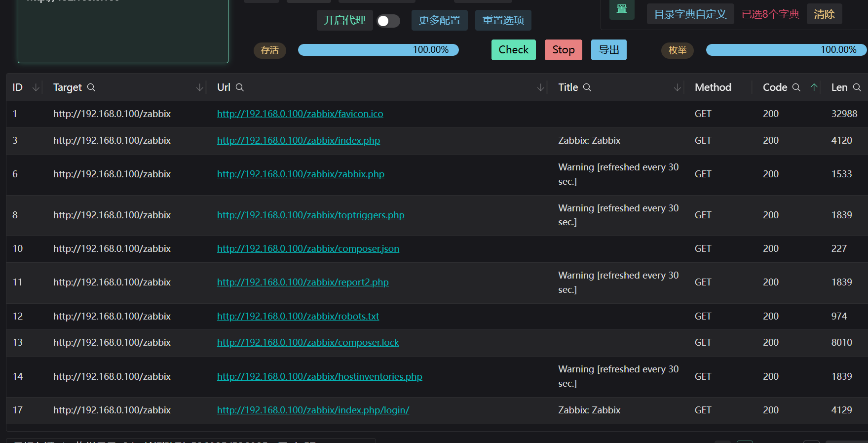The image size is (868, 443).
Task: Click the Len value 8010
Action: [x=842, y=343]
